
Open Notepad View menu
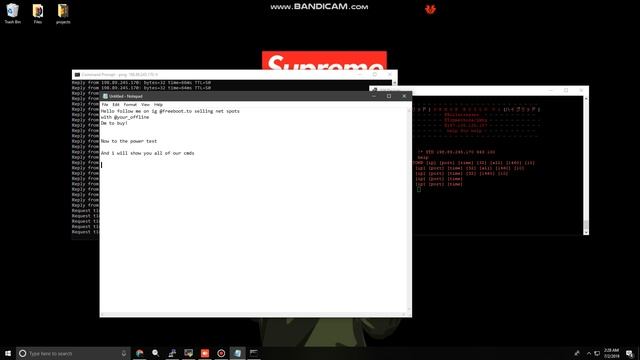(x=145, y=105)
